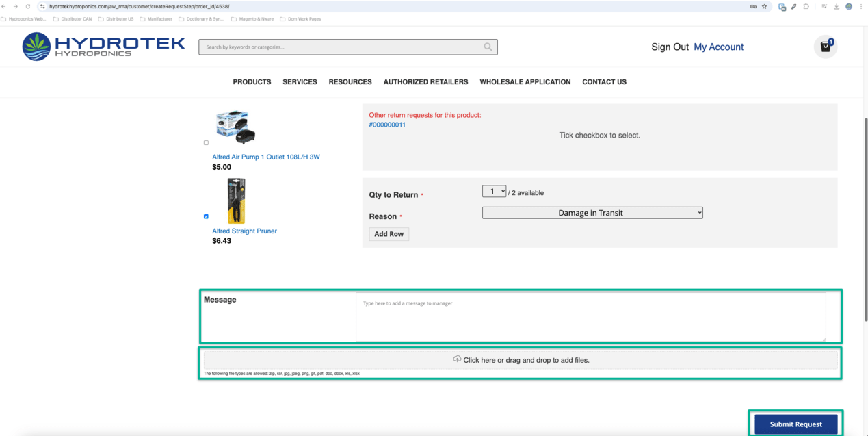
Task: Click the $5.00 price text
Action: click(222, 167)
